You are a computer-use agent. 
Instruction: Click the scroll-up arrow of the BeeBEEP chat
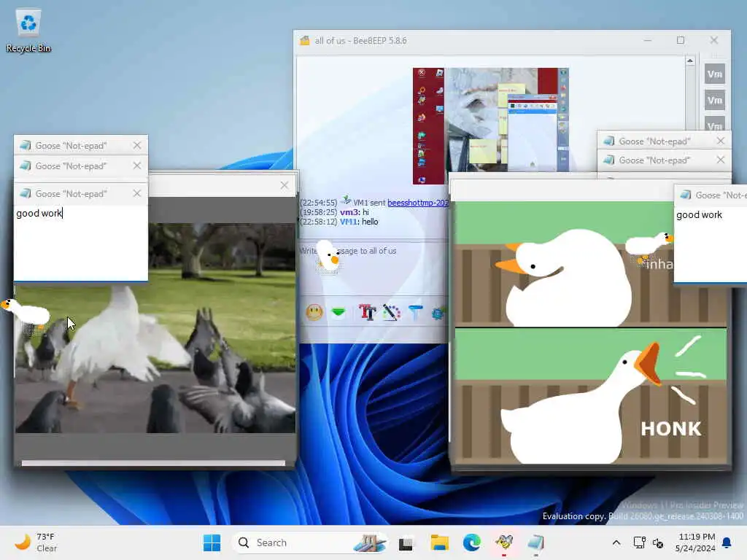(x=690, y=61)
